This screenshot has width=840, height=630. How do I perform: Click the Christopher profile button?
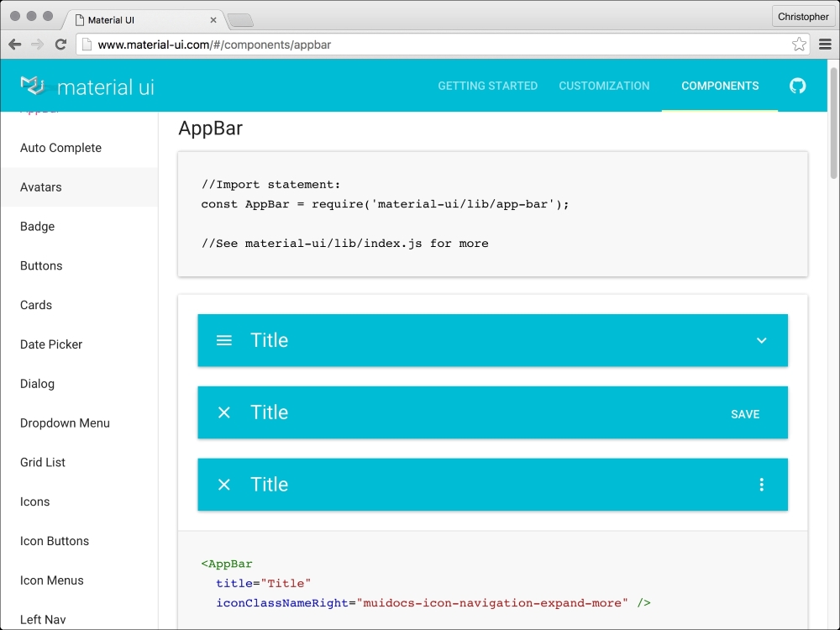tap(803, 17)
